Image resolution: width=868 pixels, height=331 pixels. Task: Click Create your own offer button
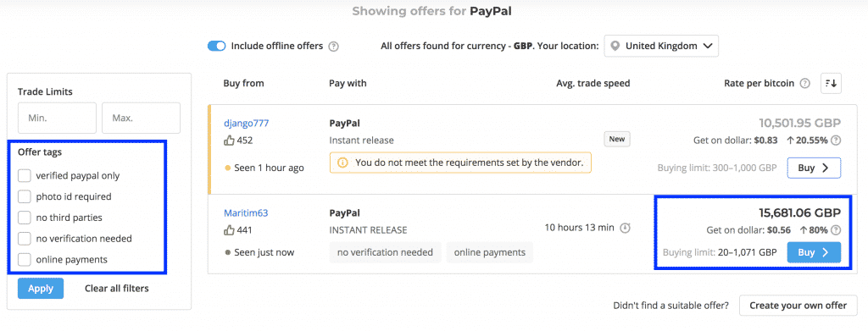click(x=798, y=306)
